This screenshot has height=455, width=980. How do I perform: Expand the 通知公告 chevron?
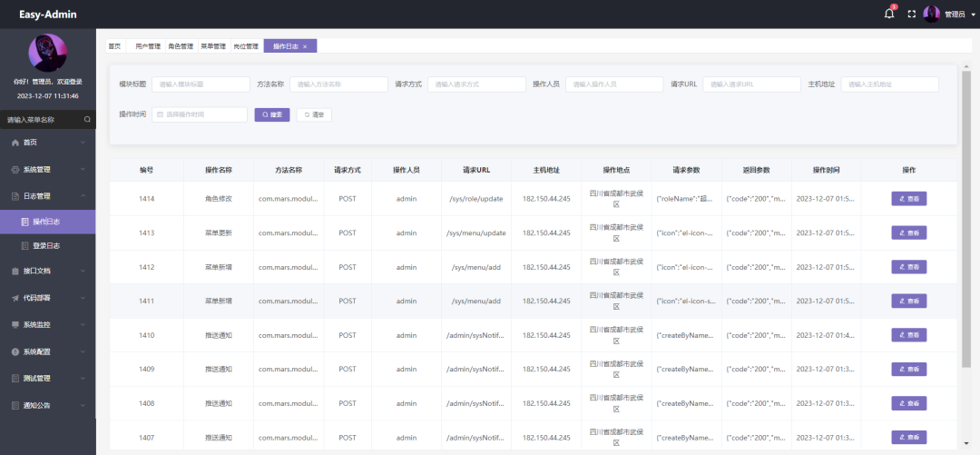[x=83, y=406]
